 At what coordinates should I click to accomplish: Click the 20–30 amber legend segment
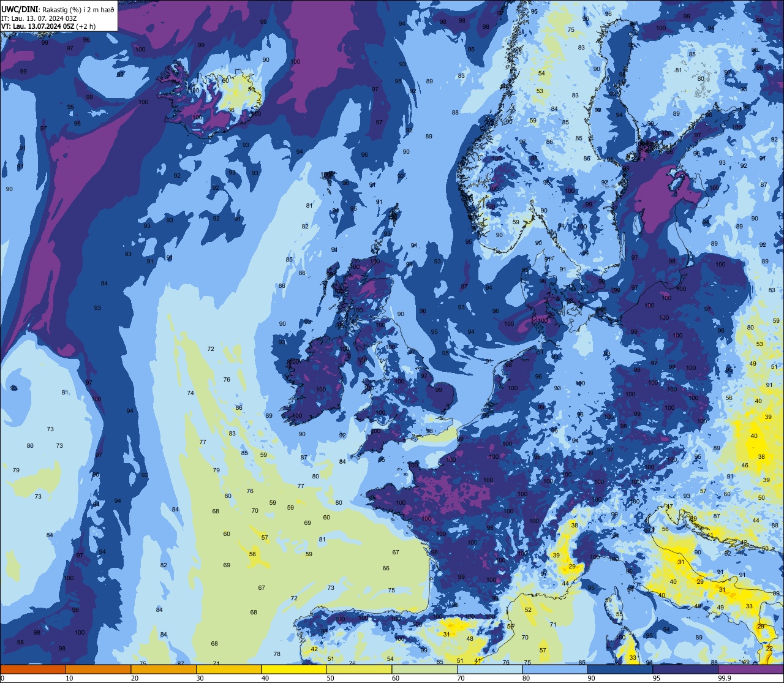click(164, 669)
